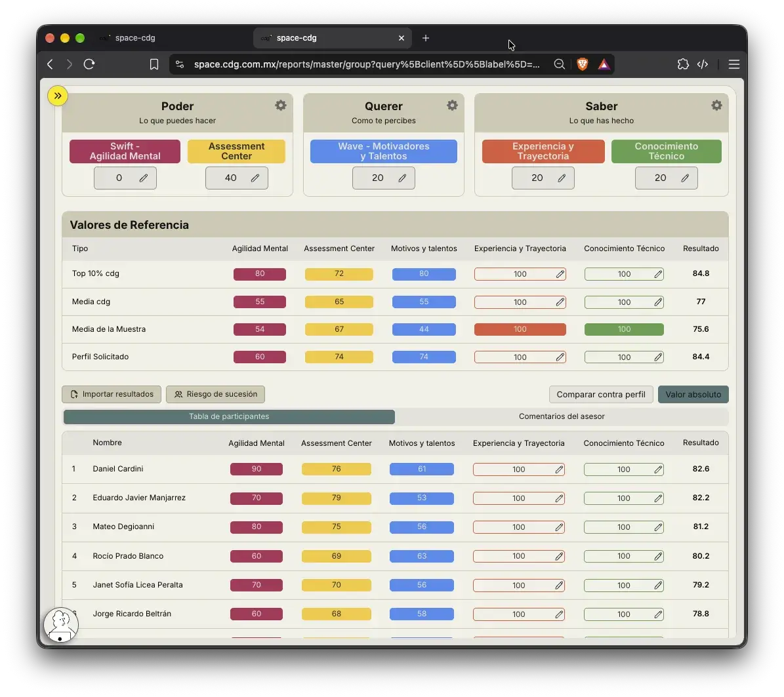Click Rocío Prado Blanco name
This screenshot has width=784, height=697.
coord(128,556)
